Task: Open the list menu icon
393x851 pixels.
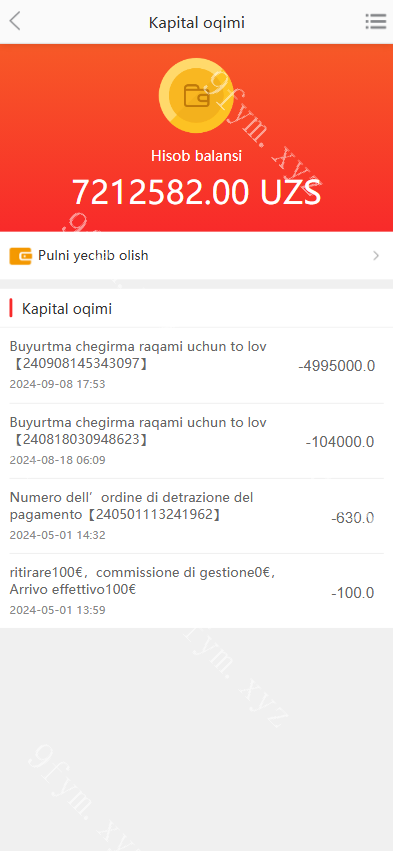Action: [375, 21]
